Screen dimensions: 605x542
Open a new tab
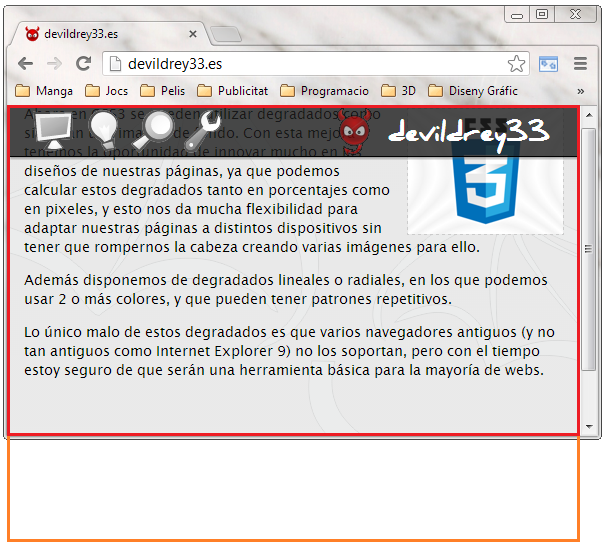226,34
